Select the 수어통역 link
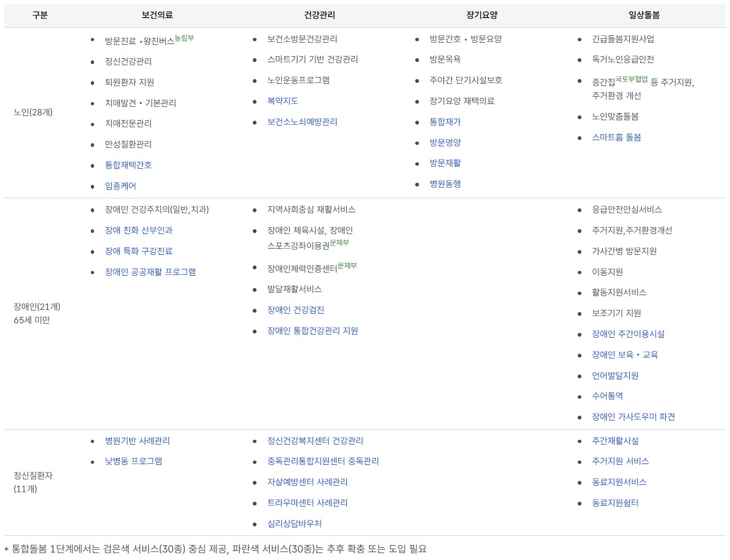Viewport: 730px width, 560px height. [x=607, y=396]
